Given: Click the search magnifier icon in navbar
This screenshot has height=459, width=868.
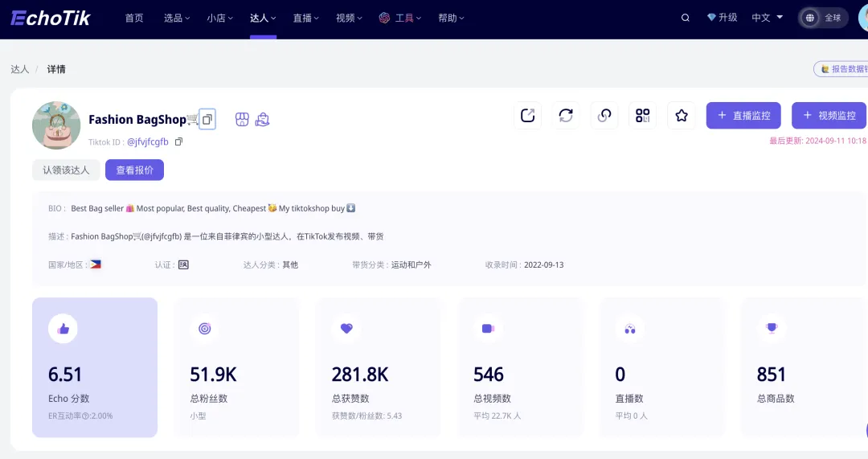Looking at the screenshot, I should 685,18.
